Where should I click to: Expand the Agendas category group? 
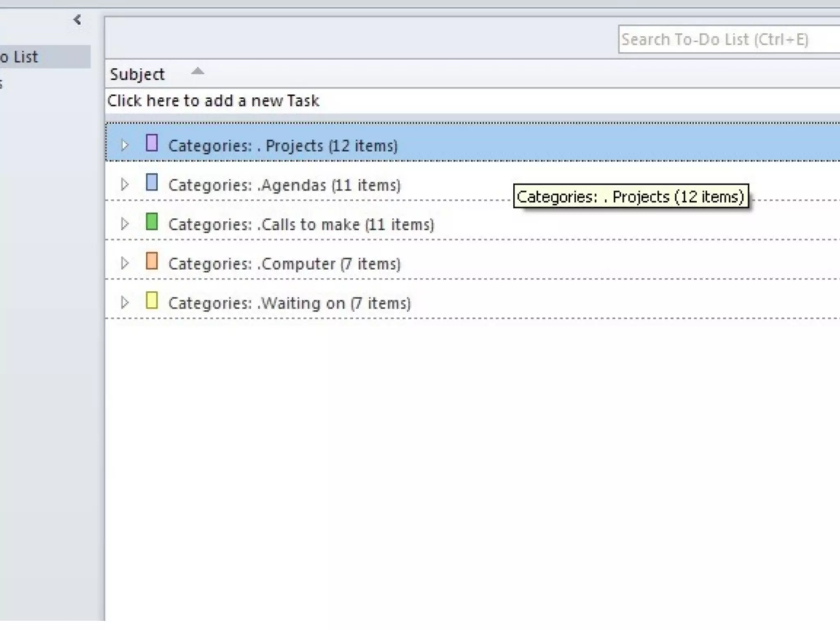pyautogui.click(x=124, y=185)
